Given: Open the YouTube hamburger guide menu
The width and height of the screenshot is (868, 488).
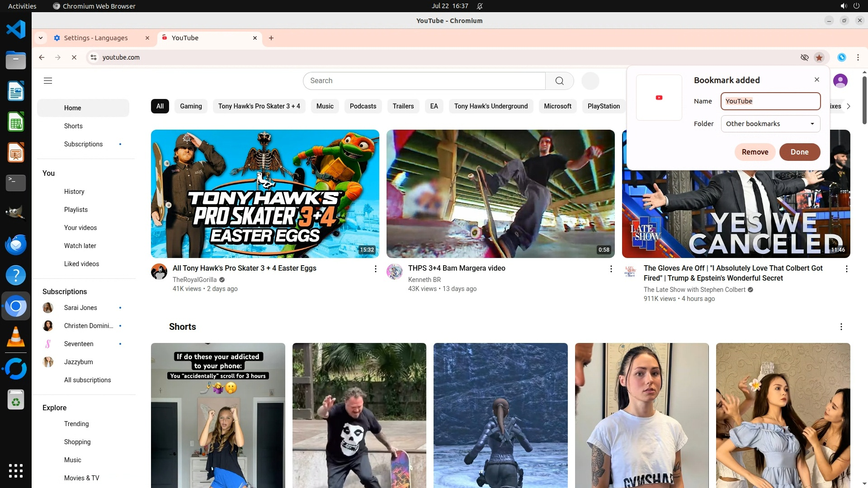Looking at the screenshot, I should click(48, 81).
